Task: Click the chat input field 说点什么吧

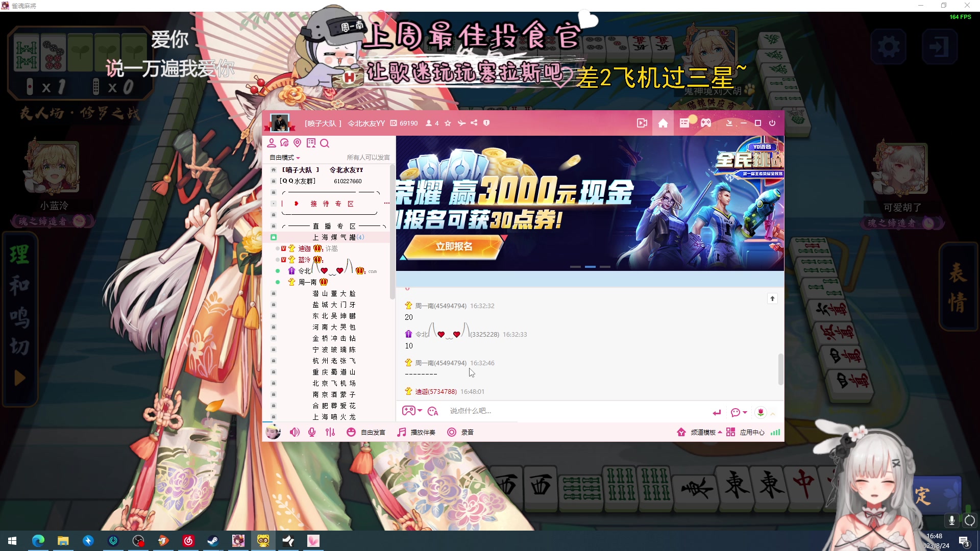Action: click(577, 411)
